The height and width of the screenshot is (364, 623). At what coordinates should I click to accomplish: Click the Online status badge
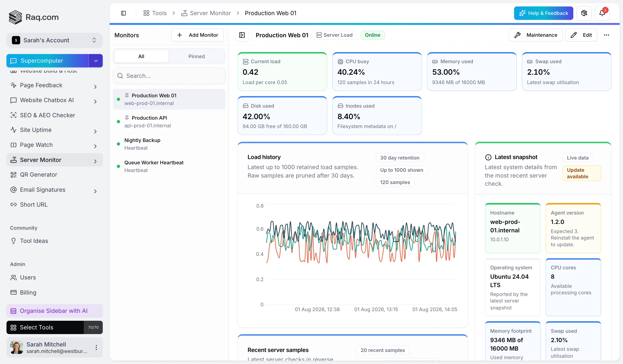[x=373, y=35]
